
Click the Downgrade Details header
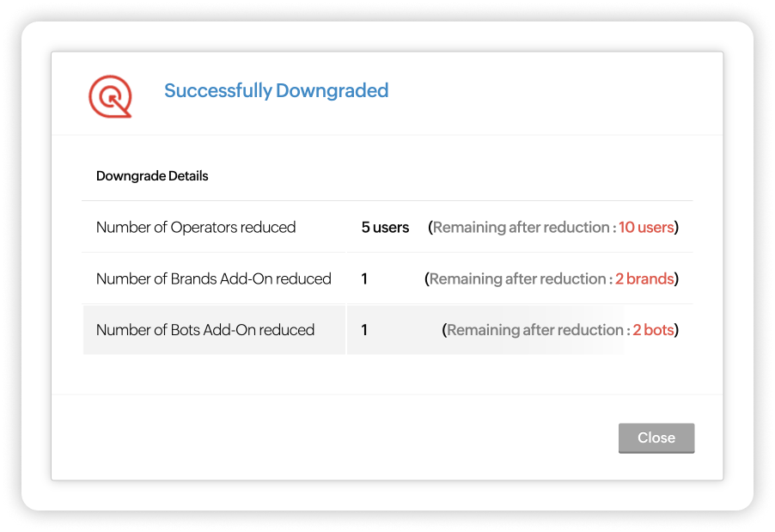(152, 176)
